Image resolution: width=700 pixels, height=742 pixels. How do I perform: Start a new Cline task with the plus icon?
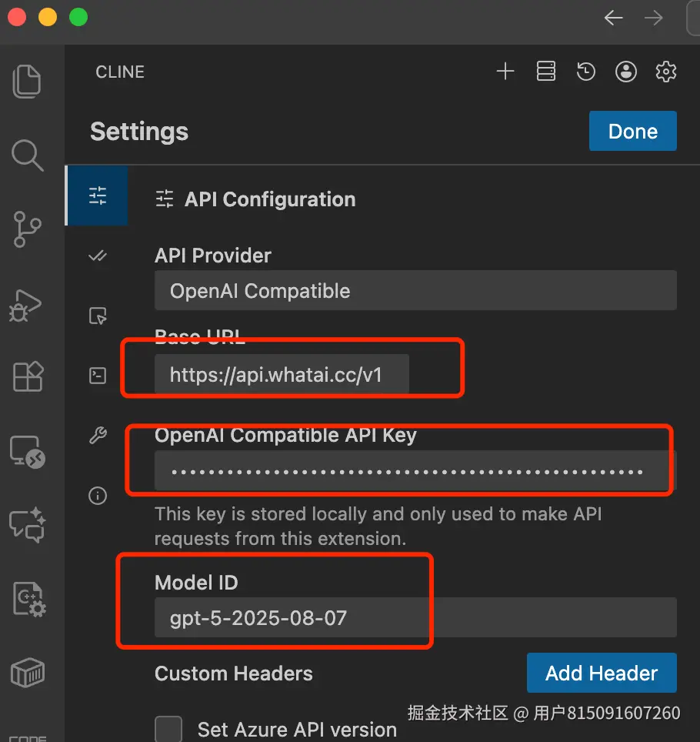coord(505,71)
